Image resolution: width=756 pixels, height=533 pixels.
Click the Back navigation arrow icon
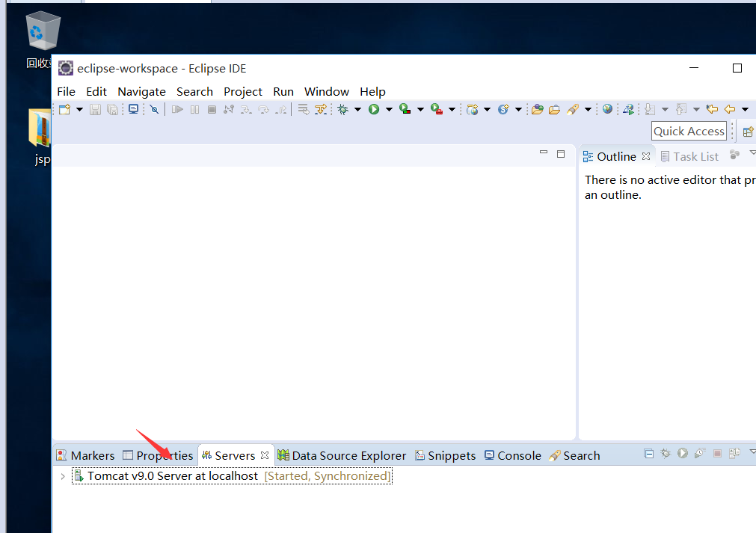click(730, 109)
